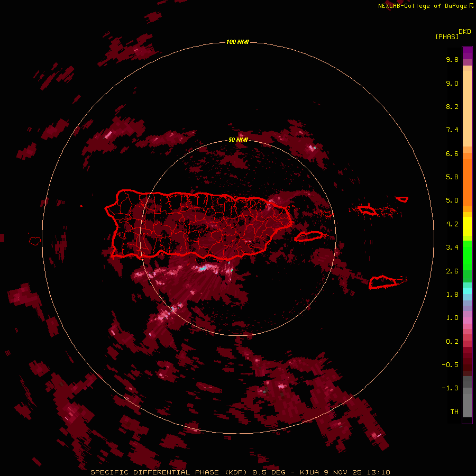Click the 1.0 legend value label
Viewport: 476px width, 476px height.
coord(452,318)
